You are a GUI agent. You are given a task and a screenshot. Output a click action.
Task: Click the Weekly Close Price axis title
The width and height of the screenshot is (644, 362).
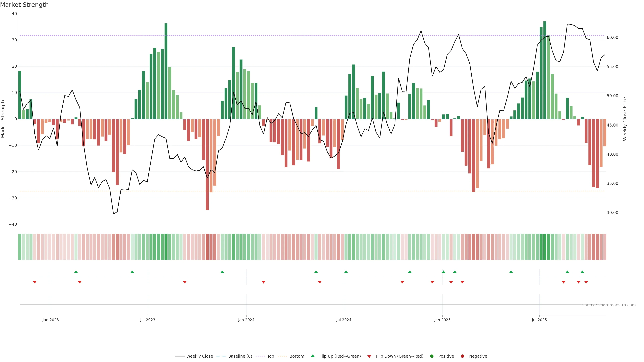click(625, 119)
